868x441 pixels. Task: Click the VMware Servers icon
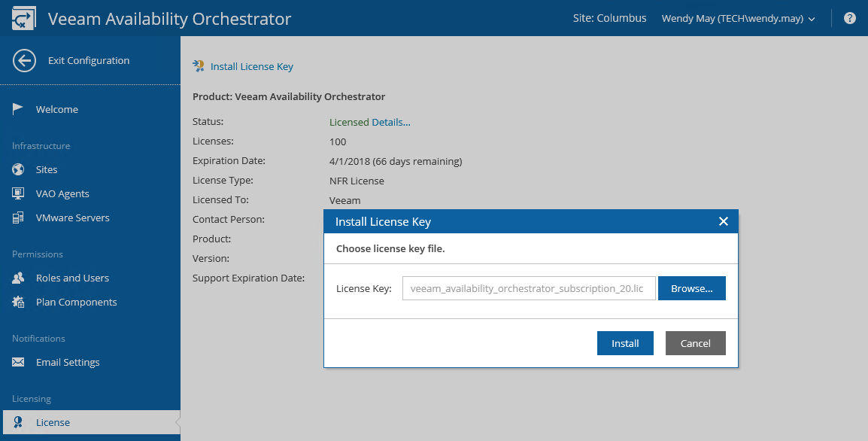(18, 217)
